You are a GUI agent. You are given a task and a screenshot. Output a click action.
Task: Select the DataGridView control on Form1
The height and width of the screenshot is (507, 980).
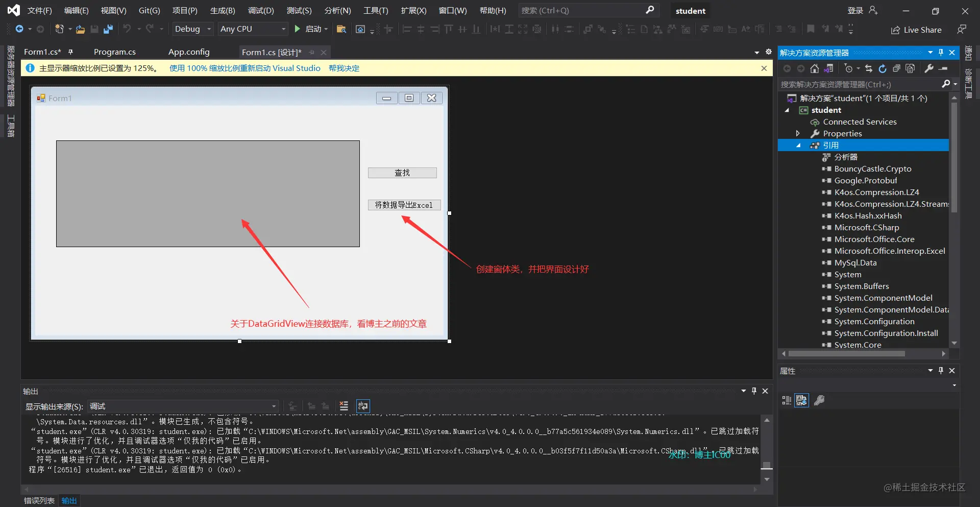[x=208, y=194]
